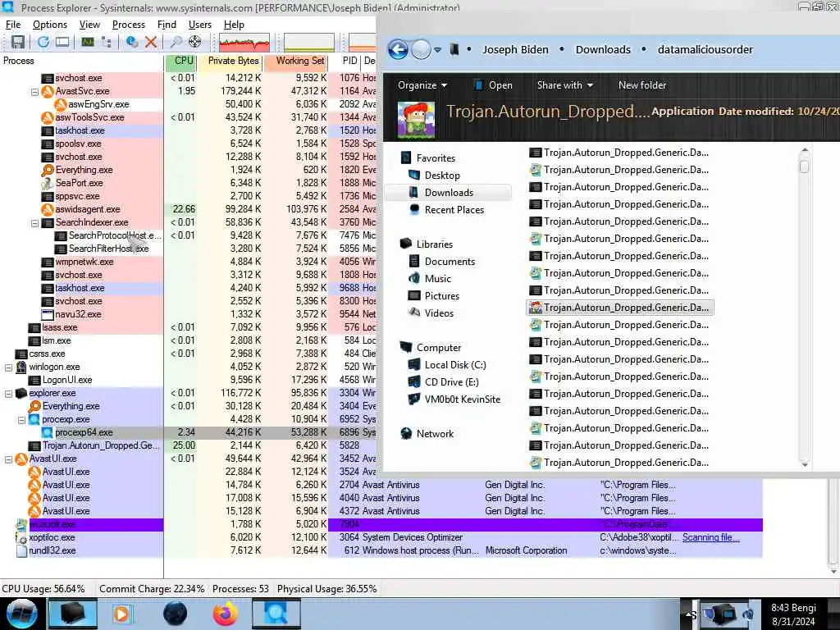Sort by the Working Set column header

pyautogui.click(x=296, y=61)
